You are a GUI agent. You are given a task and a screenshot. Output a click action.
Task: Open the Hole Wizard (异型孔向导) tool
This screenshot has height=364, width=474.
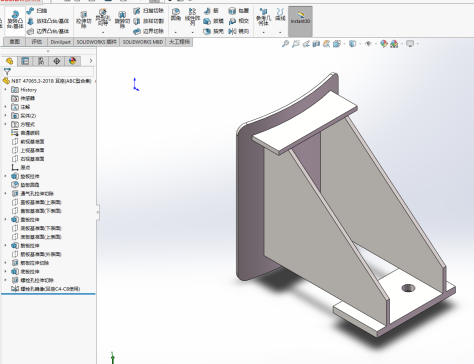click(103, 18)
